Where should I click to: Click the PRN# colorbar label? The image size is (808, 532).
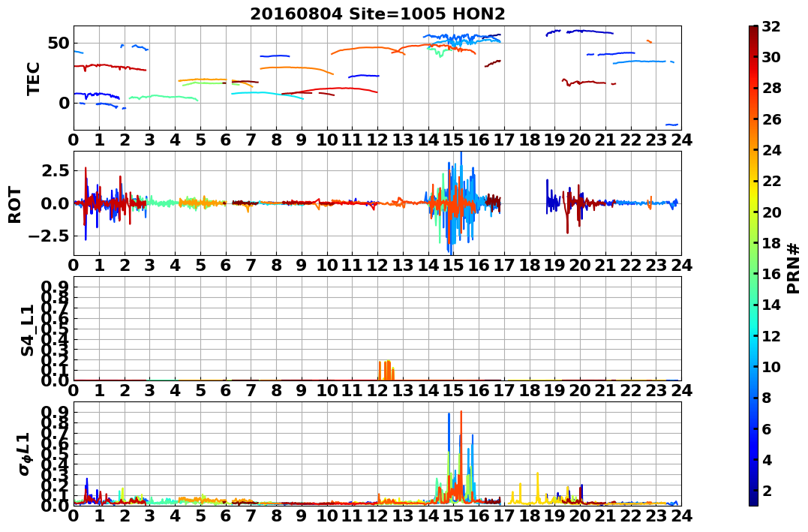pos(793,267)
